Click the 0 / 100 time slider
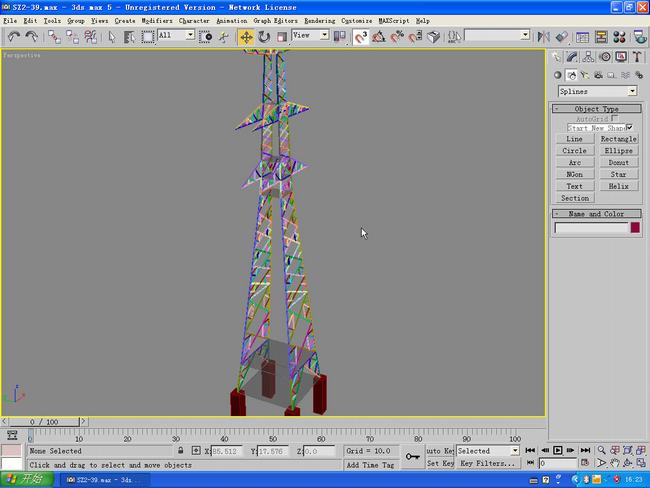 pyautogui.click(x=44, y=422)
